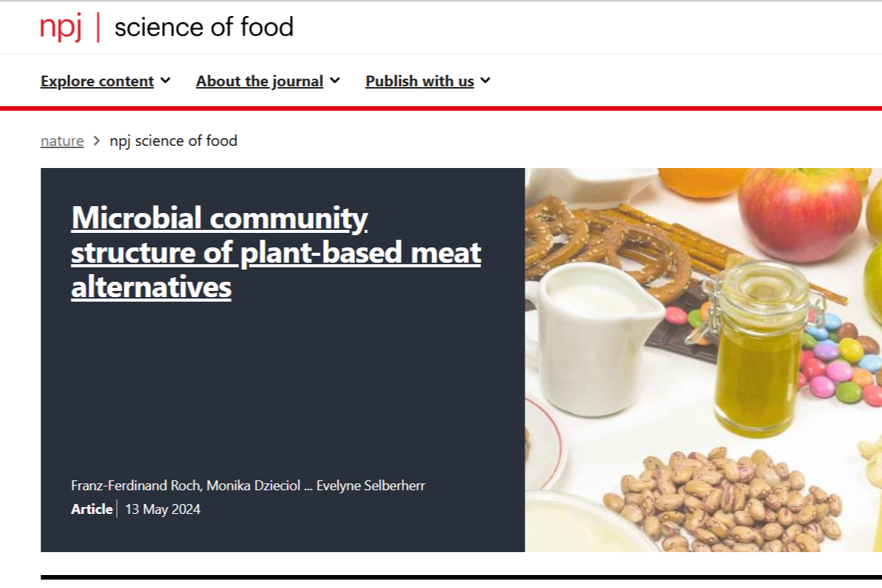
Task: Open the science of food journal homepage
Action: pyautogui.click(x=204, y=27)
